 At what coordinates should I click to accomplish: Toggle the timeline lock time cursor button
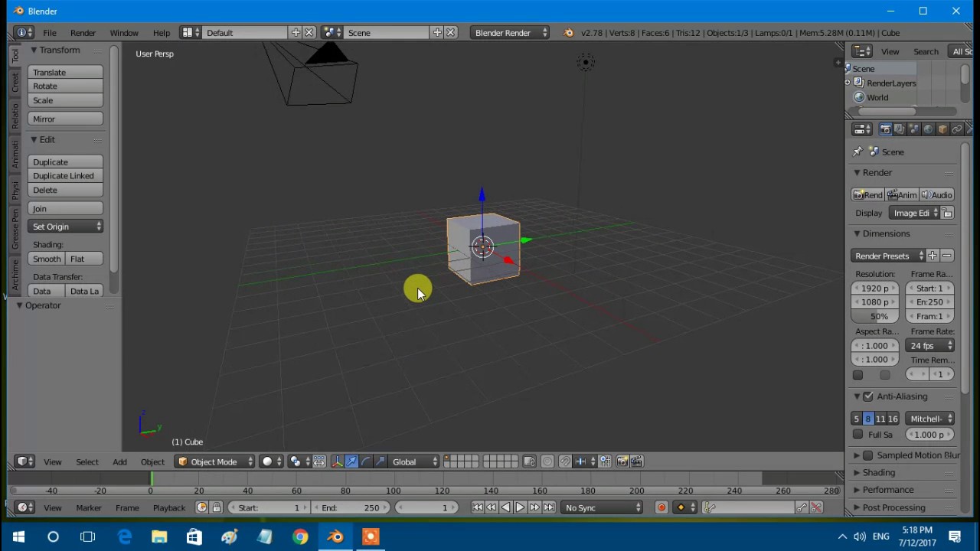pos(217,507)
